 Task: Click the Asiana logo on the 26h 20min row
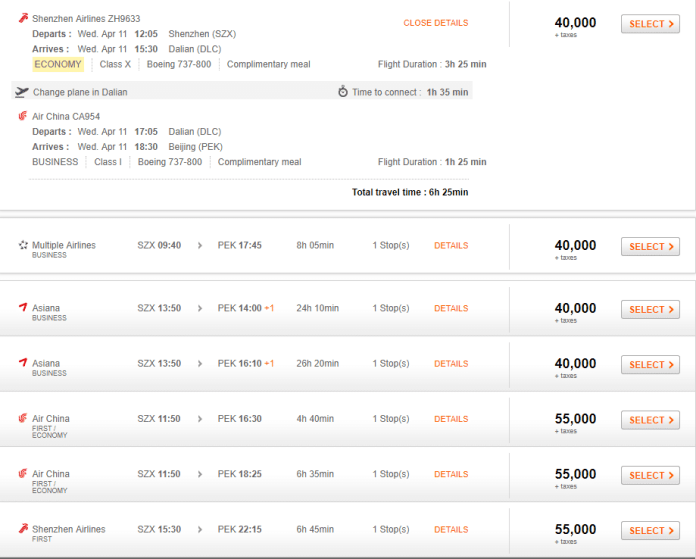[x=23, y=363]
